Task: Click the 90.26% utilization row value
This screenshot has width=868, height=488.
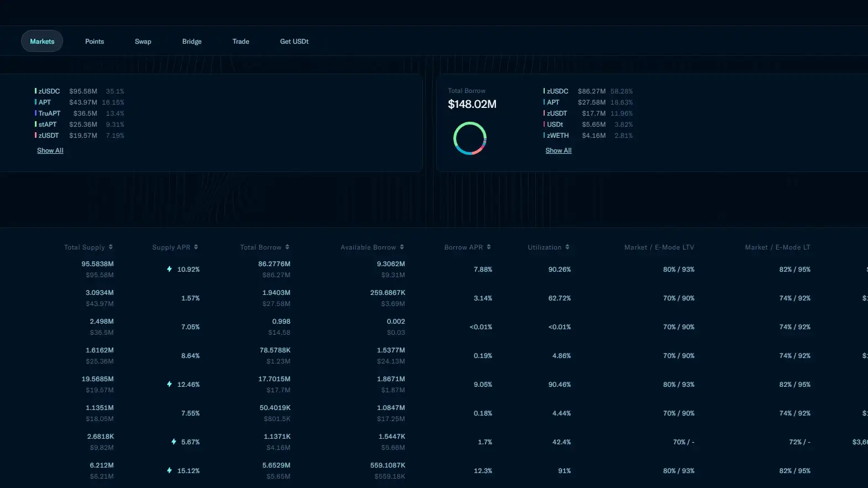Action: pos(559,269)
